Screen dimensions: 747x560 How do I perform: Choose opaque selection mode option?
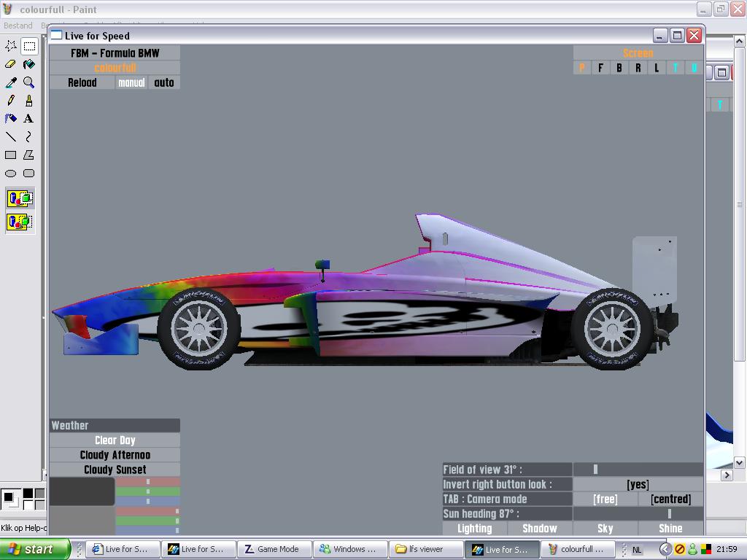20,198
